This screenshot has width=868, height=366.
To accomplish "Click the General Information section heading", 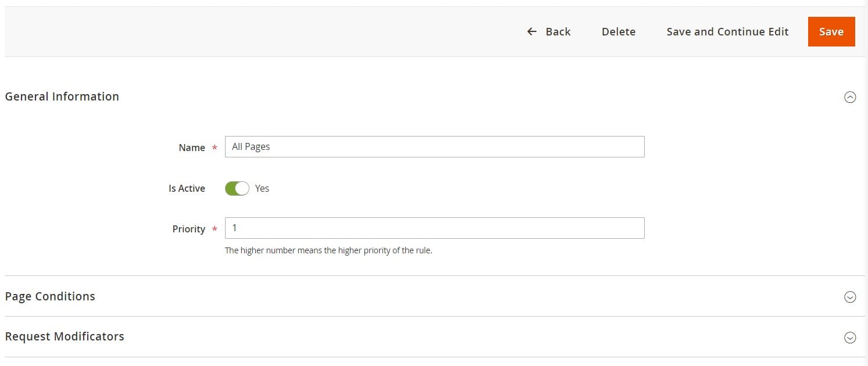I will click(62, 96).
